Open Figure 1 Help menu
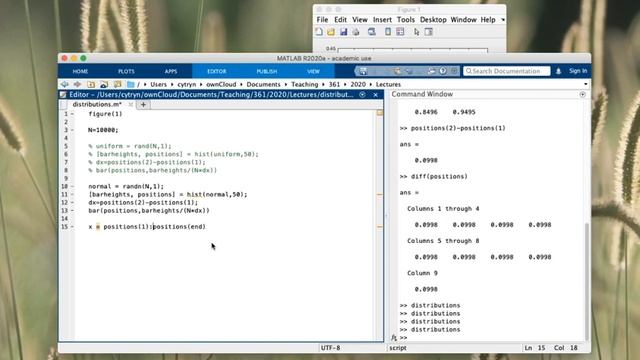 point(488,20)
